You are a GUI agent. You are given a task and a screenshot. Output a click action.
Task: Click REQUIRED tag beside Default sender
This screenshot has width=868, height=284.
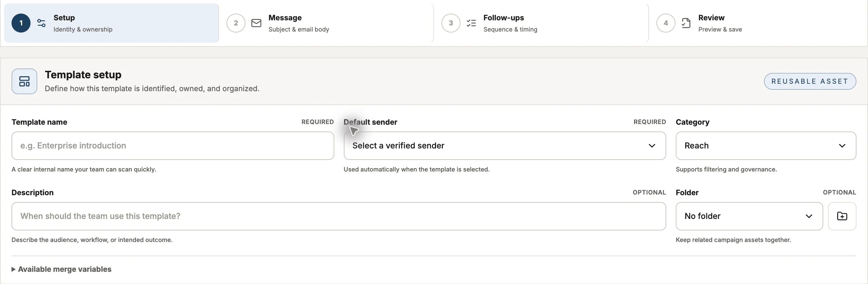tap(650, 122)
